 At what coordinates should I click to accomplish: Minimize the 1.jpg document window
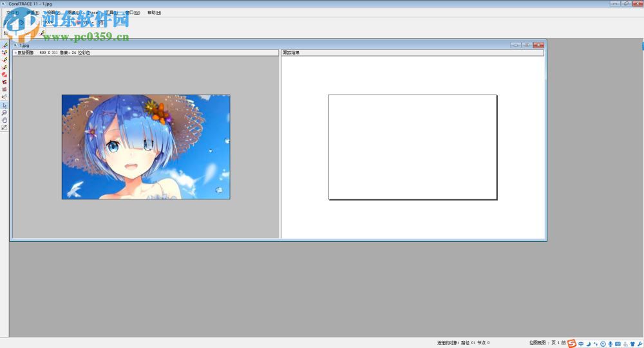516,45
